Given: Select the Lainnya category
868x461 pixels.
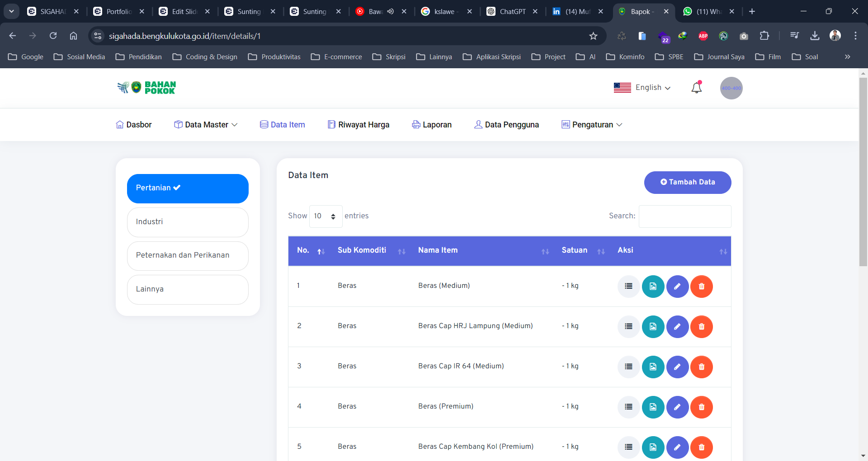Looking at the screenshot, I should (188, 289).
